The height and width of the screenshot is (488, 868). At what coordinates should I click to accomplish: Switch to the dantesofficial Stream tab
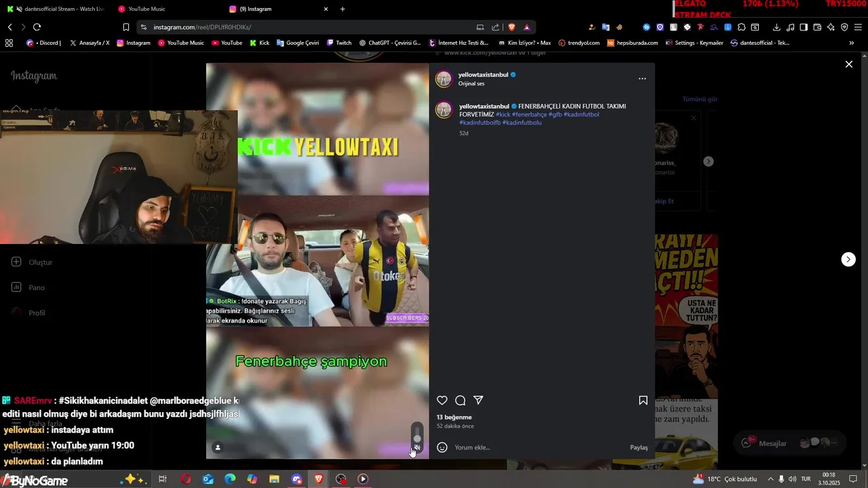point(54,9)
